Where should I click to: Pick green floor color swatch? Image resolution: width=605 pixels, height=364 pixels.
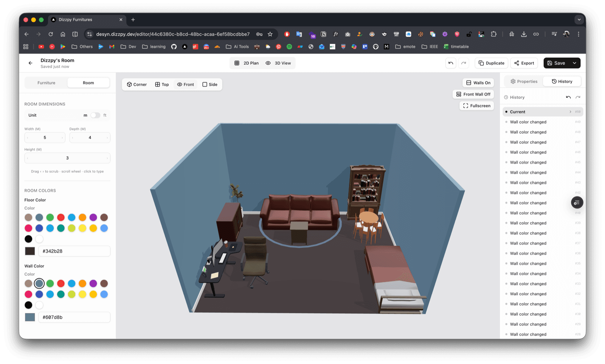50,217
